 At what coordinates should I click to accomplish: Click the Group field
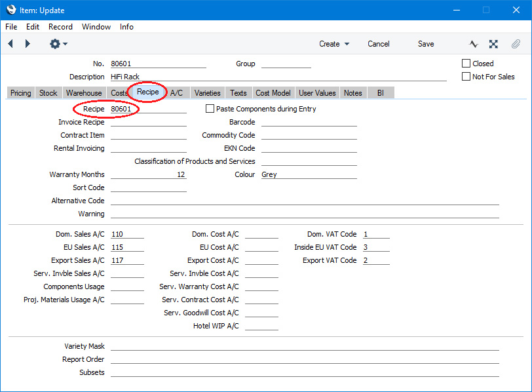click(x=286, y=64)
